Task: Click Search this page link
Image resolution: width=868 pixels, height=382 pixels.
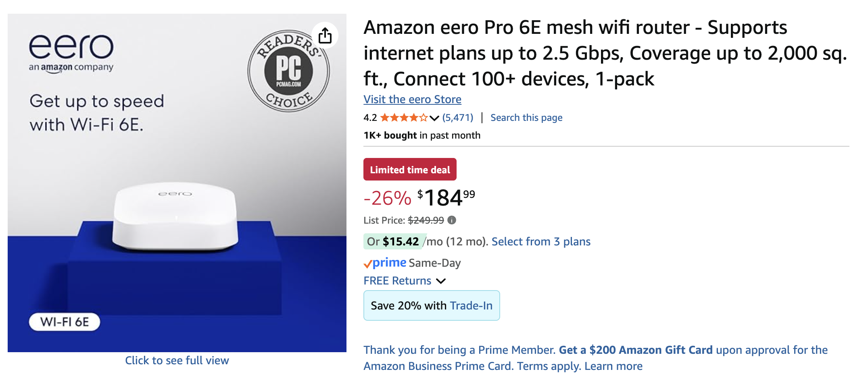Action: 526,118
